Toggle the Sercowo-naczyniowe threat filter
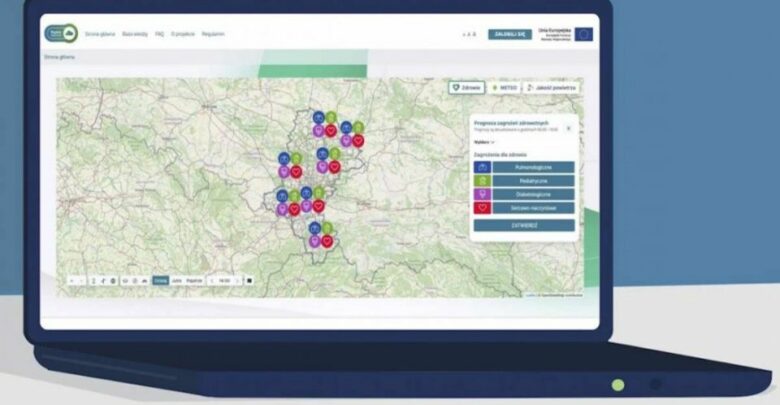Viewport: 780px width, 405px height. [x=533, y=208]
